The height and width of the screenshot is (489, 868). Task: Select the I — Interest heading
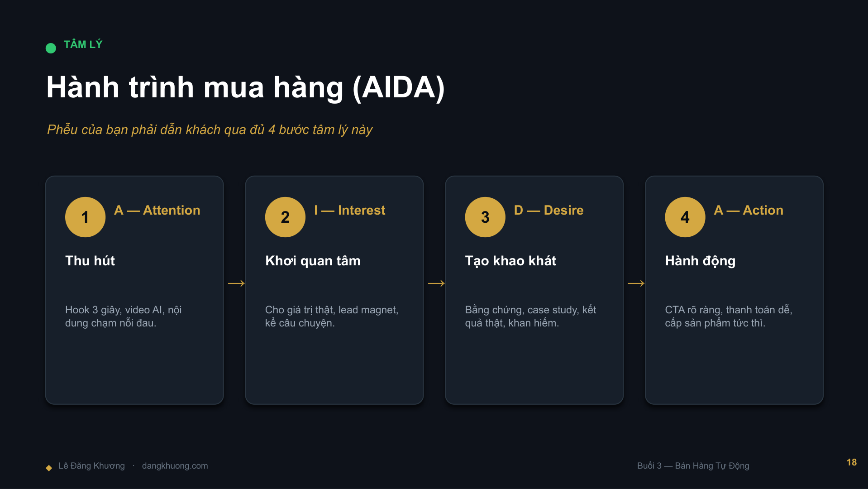click(349, 210)
